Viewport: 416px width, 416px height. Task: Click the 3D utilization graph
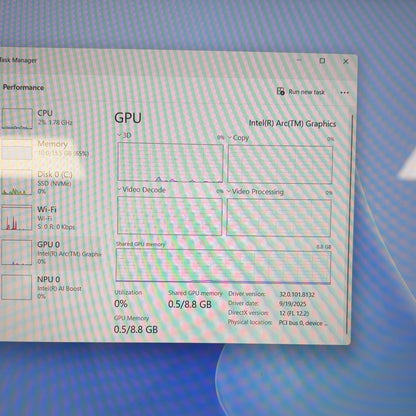170,163
